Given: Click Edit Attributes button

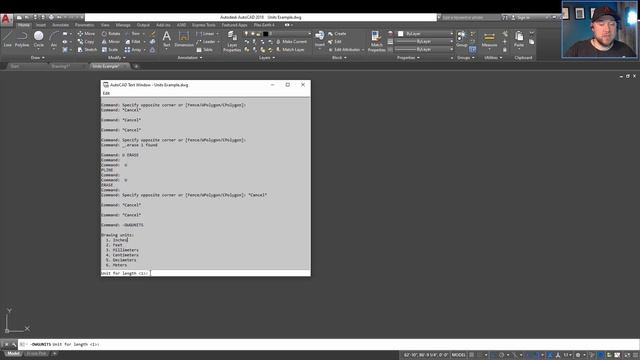Looking at the screenshot, I should pos(345,50).
